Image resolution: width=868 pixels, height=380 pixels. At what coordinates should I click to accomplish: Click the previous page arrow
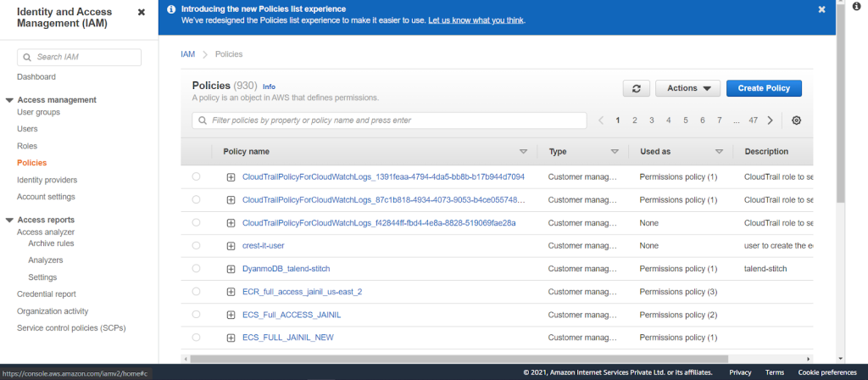pyautogui.click(x=601, y=120)
